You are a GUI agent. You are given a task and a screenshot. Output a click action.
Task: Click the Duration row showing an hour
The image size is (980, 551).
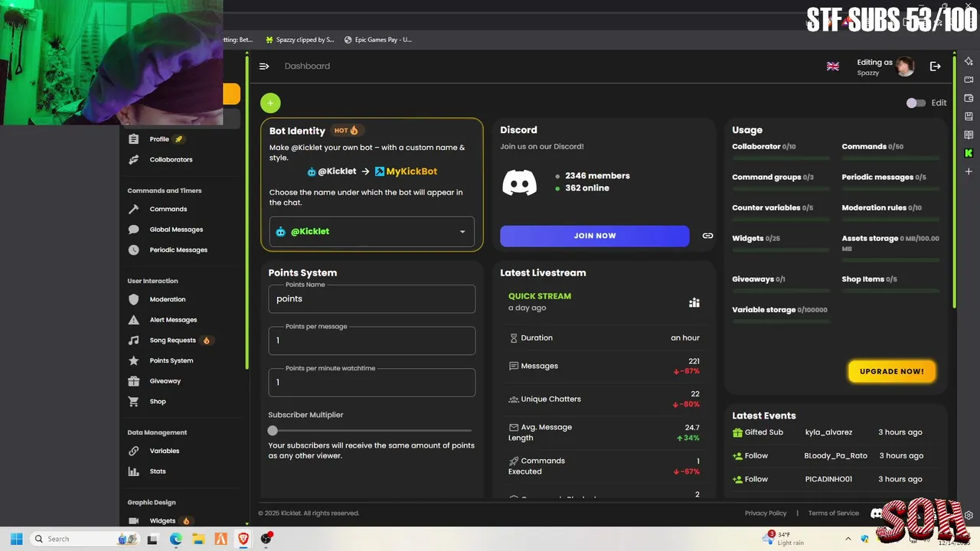click(604, 338)
